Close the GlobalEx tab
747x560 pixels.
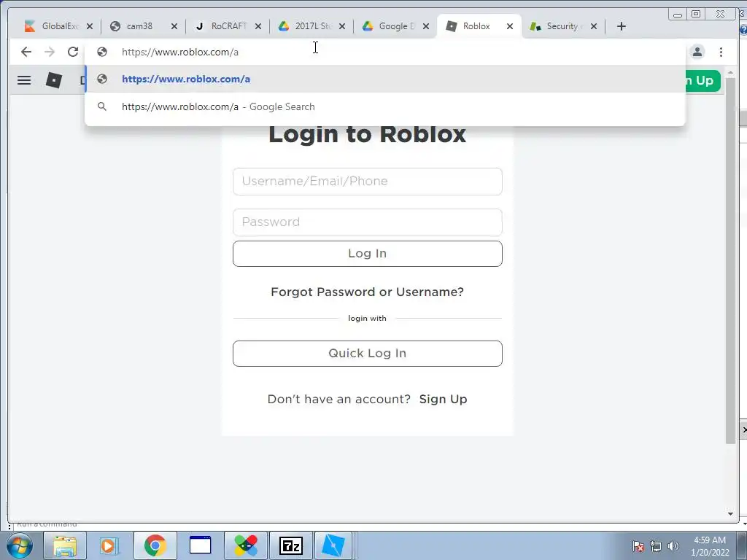[90, 26]
